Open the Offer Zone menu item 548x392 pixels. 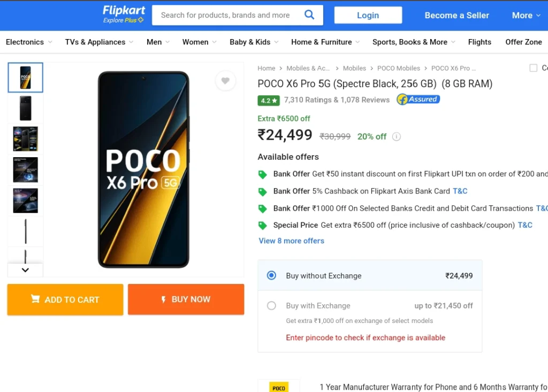point(523,42)
